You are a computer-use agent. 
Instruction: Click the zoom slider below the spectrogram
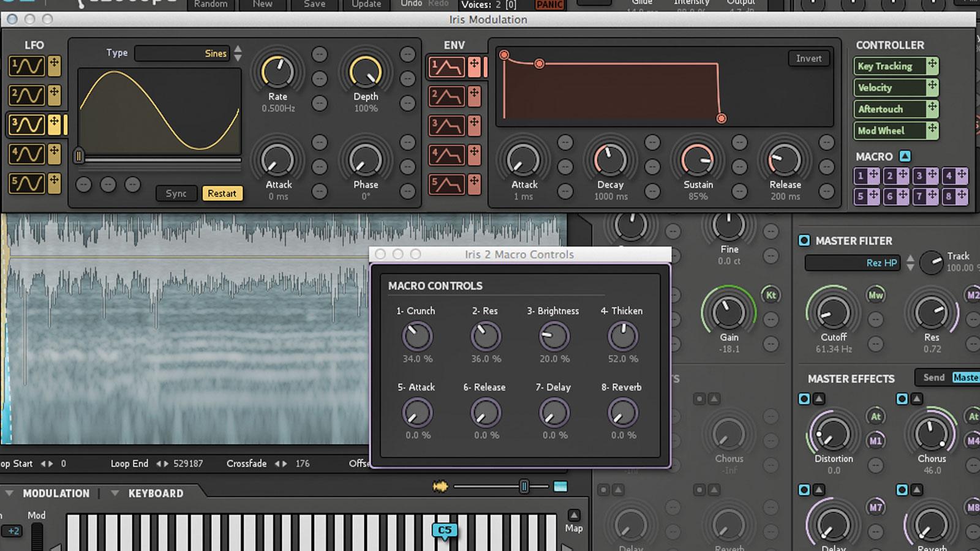pos(524,487)
